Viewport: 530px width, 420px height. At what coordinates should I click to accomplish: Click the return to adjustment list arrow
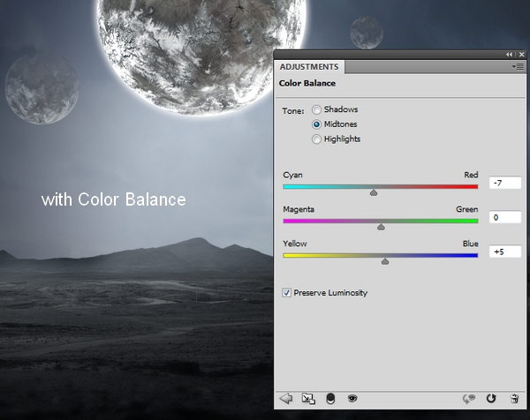click(x=285, y=399)
